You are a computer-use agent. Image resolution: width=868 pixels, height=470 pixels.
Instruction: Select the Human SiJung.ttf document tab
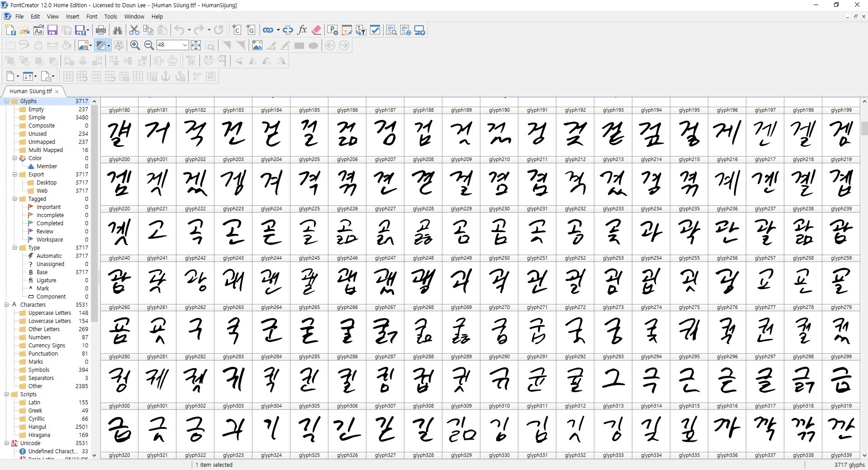point(31,91)
